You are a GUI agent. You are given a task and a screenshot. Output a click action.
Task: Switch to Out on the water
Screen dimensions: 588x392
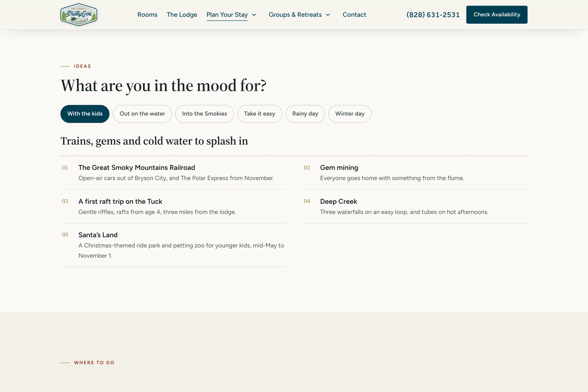click(x=142, y=114)
